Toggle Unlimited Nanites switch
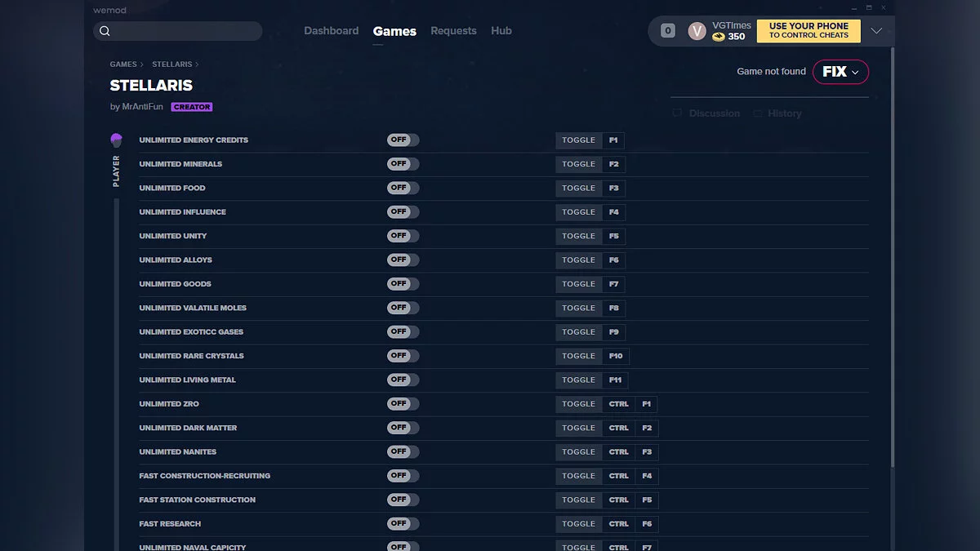This screenshot has width=980, height=551. coord(403,451)
